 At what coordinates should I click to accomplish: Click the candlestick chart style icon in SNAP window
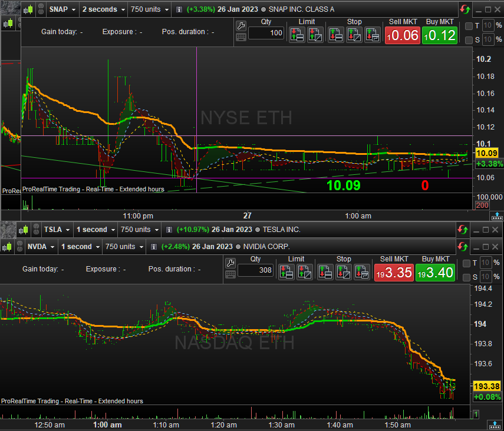28,9
